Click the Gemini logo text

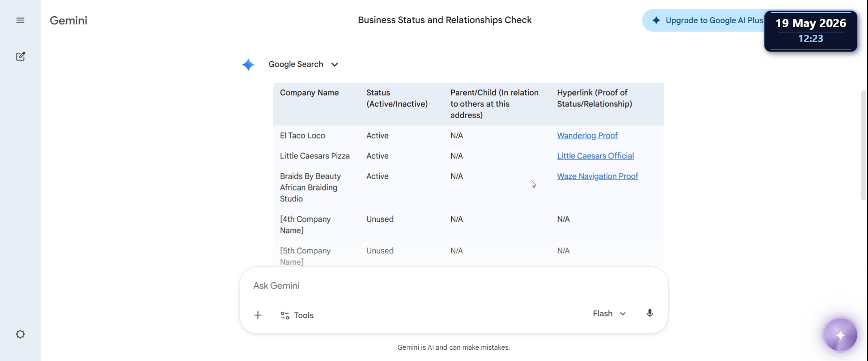pyautogui.click(x=69, y=20)
